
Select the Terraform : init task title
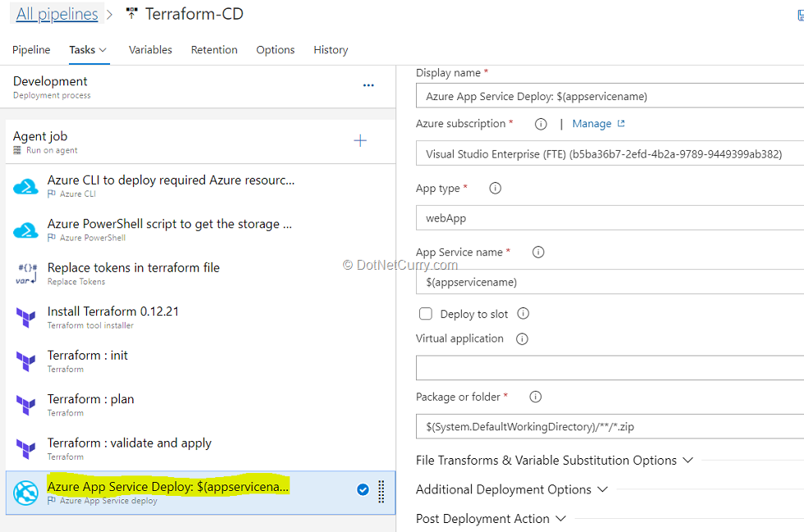(x=87, y=355)
